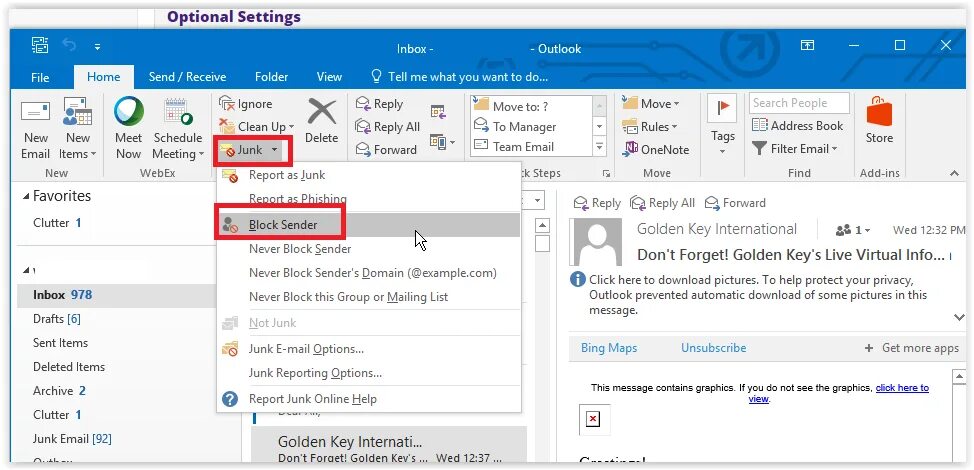974x470 pixels.
Task: Click Reply in the reading pane
Action: (x=597, y=203)
